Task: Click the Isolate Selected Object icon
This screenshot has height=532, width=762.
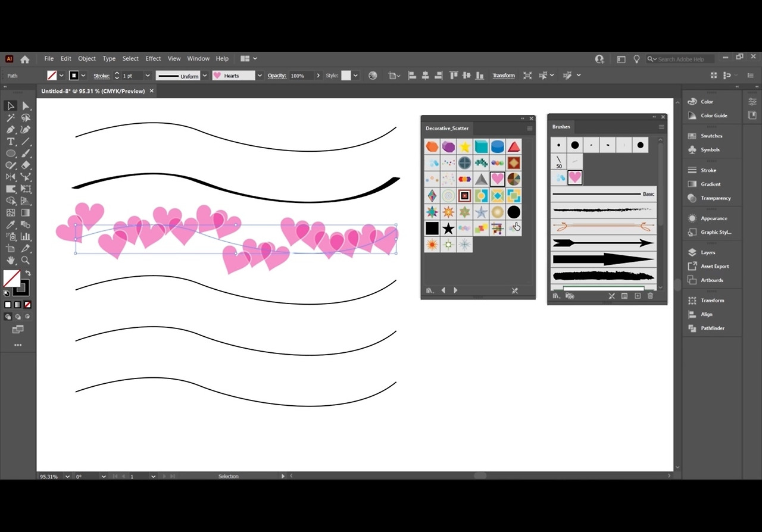Action: tap(527, 76)
